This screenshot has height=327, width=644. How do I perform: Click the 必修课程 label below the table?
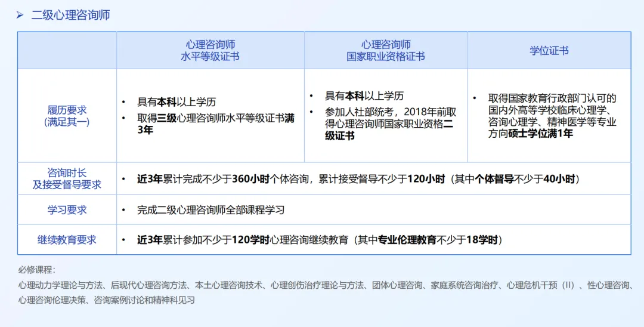point(36,270)
